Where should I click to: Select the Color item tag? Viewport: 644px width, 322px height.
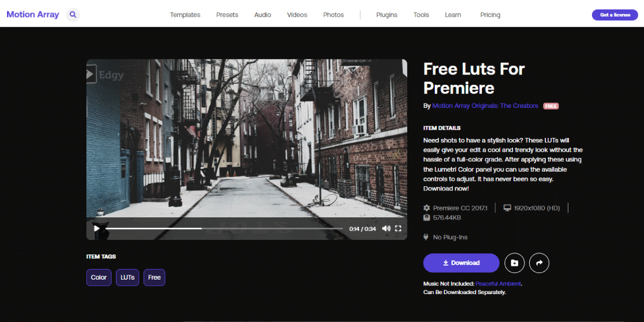(x=99, y=277)
